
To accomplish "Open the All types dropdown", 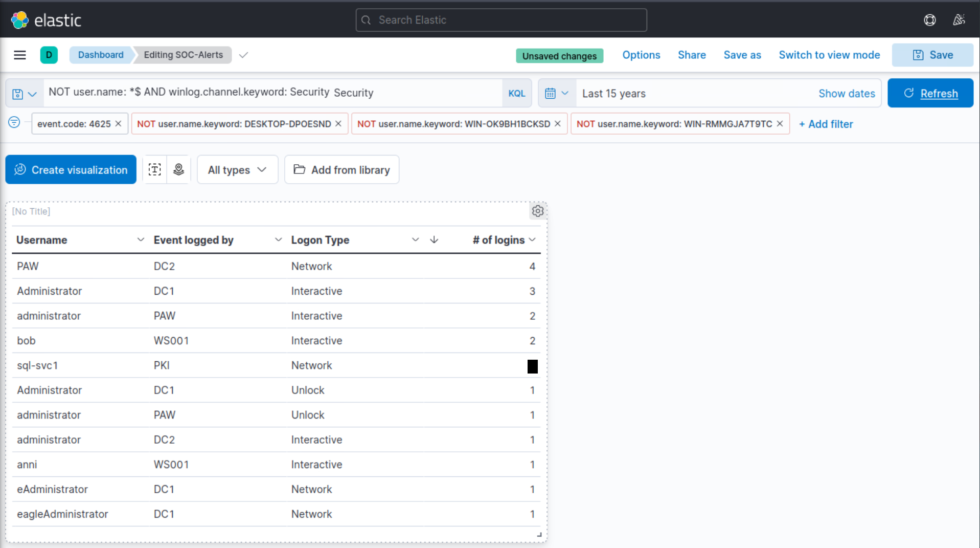I will (237, 169).
